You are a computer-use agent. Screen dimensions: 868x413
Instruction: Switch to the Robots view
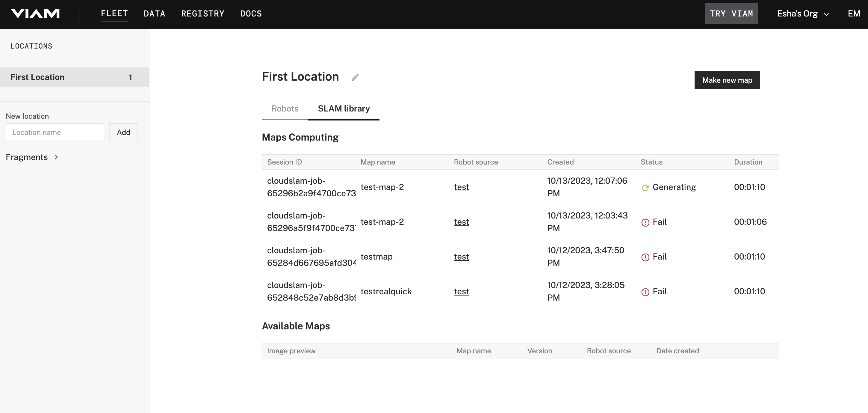[x=285, y=108]
